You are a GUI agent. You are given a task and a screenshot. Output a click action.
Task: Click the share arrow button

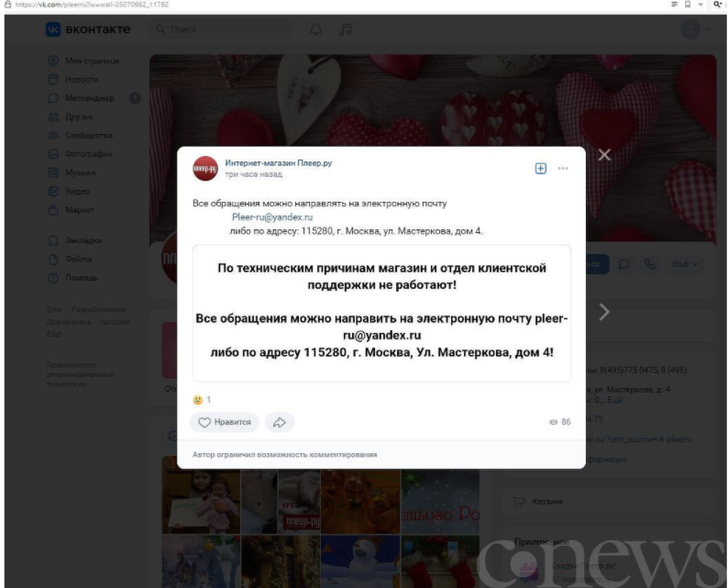[x=280, y=422]
